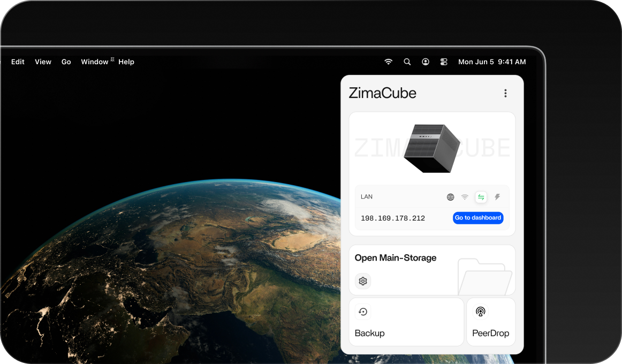Open Spotlight search magnifier in menu bar
This screenshot has width=622, height=364.
pos(407,62)
